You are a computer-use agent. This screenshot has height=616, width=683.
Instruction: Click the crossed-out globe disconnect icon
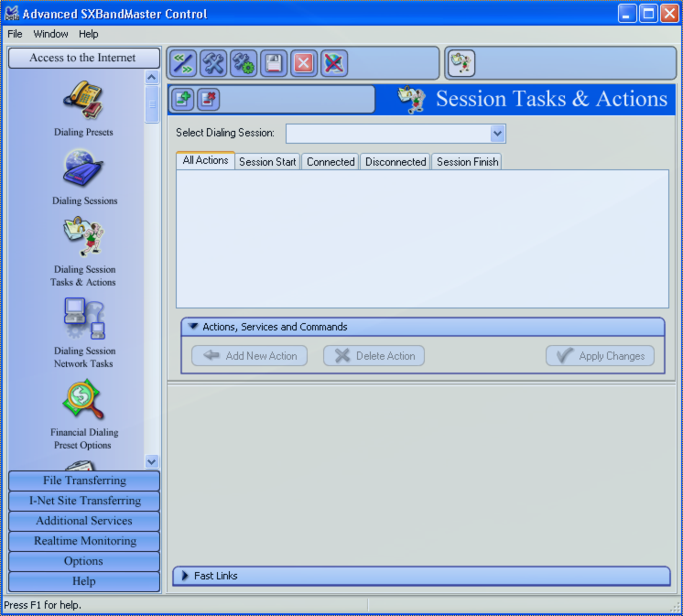(x=333, y=63)
